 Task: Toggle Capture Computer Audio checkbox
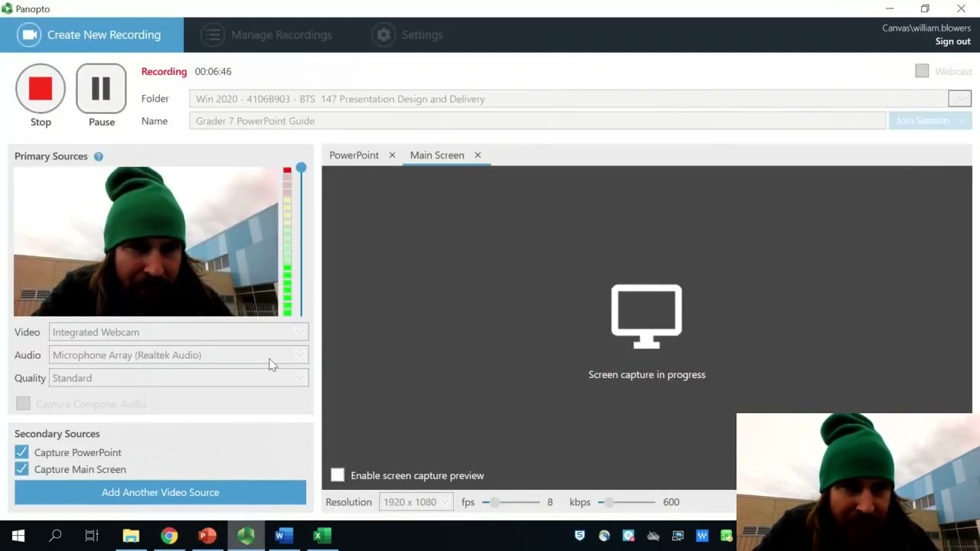click(x=23, y=403)
